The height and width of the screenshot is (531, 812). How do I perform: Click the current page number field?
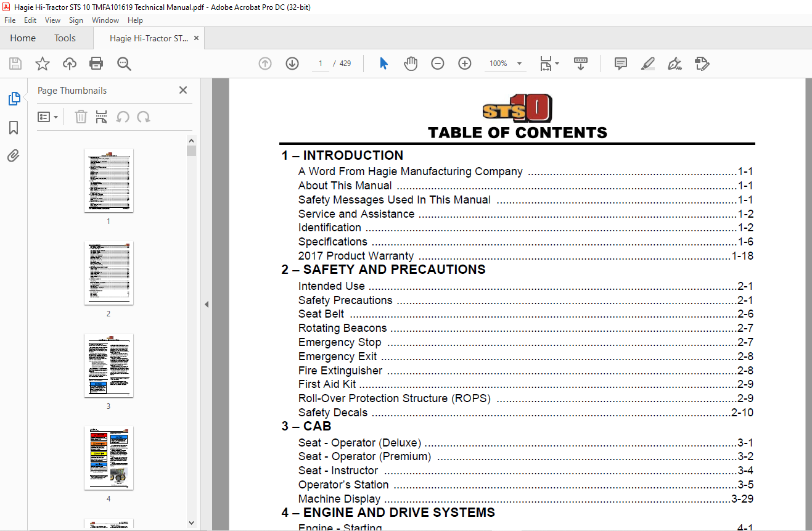tap(321, 64)
